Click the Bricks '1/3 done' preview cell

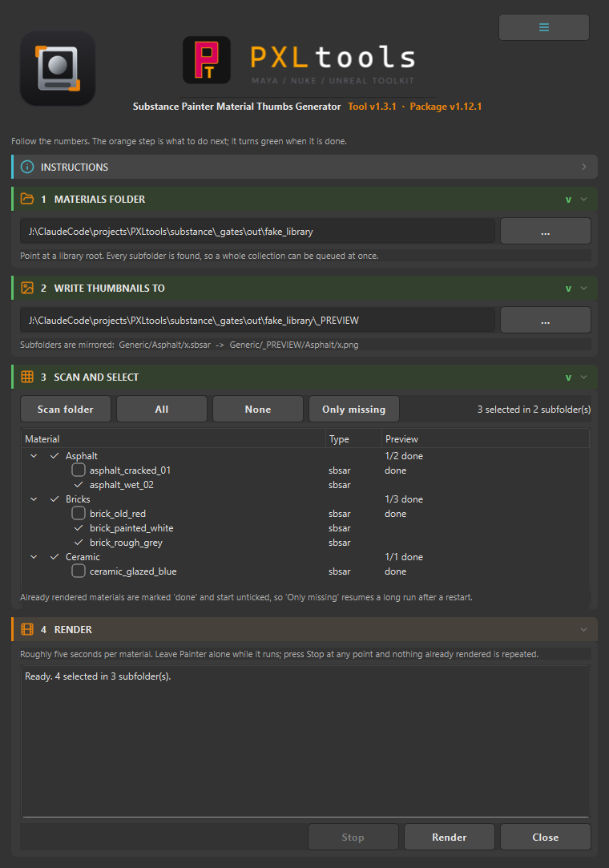[404, 499]
